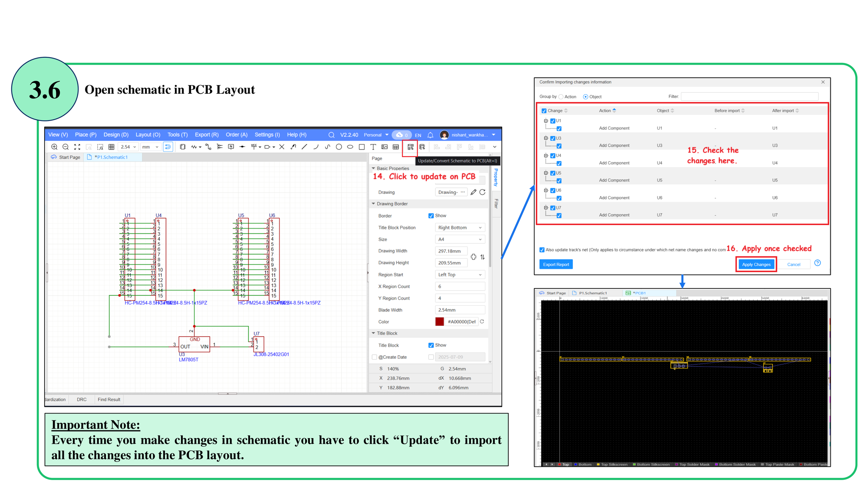The image size is (868, 488).
Task: Collapse the U3 tree node
Action: 546,138
